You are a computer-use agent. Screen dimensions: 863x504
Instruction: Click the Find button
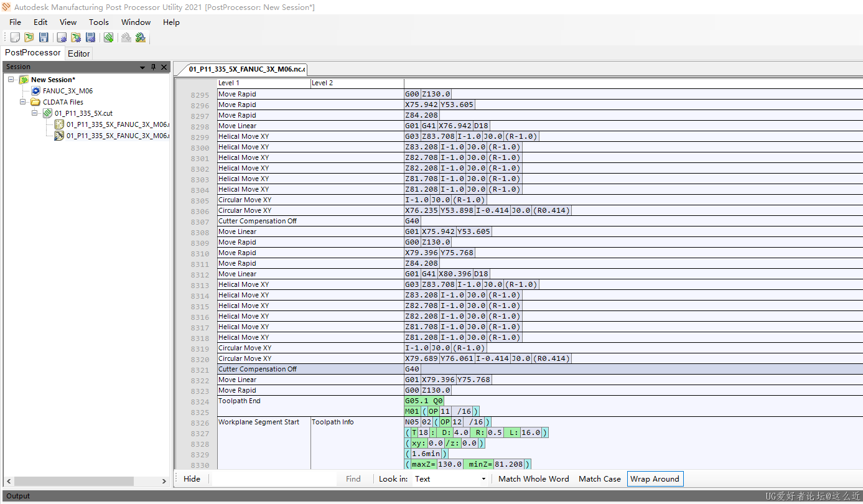[x=353, y=478]
